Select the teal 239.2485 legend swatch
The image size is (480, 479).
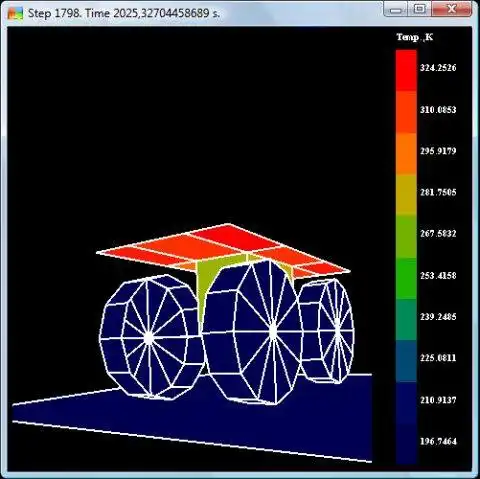click(x=406, y=320)
